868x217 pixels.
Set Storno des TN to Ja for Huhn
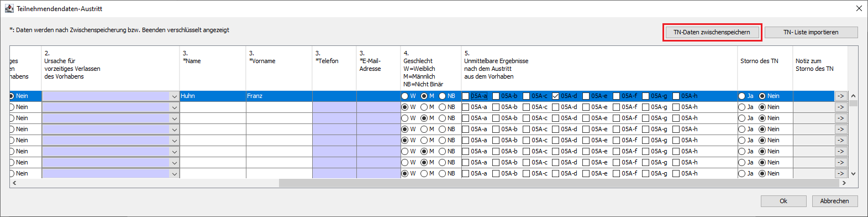pyautogui.click(x=742, y=96)
